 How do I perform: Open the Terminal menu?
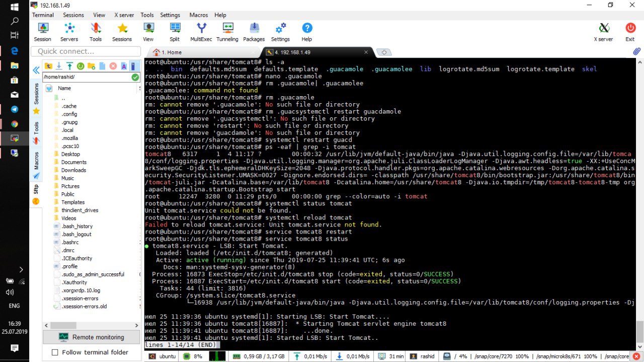click(x=43, y=15)
